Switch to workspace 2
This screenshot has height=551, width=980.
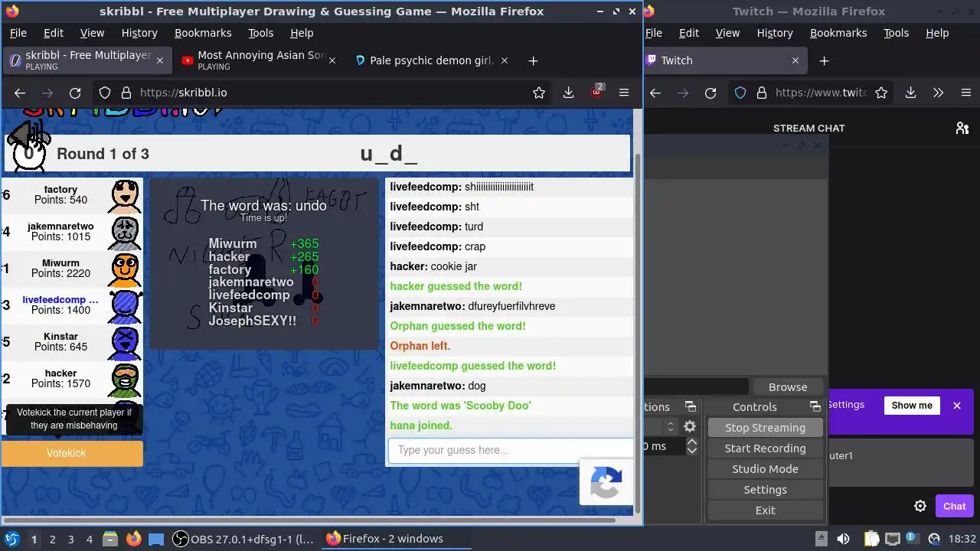[53, 540]
